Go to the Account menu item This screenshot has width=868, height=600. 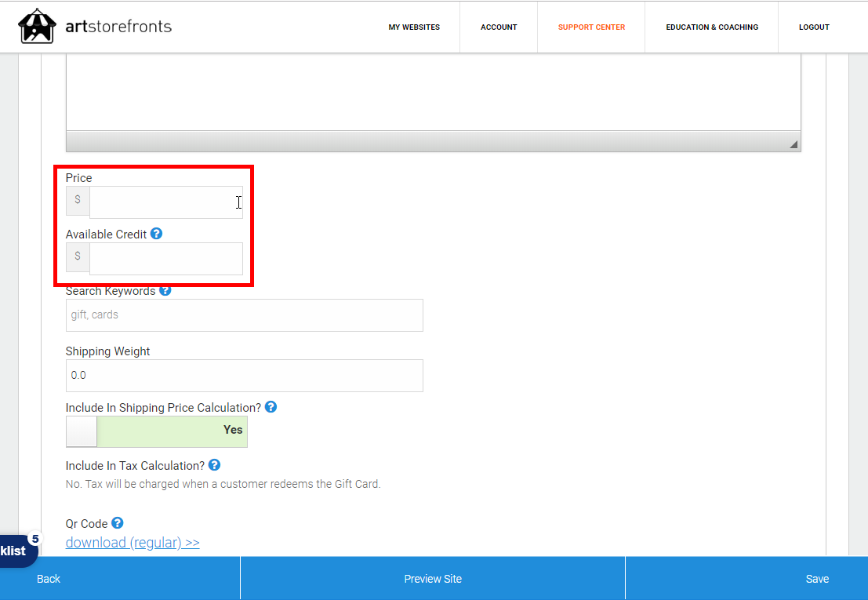[499, 27]
